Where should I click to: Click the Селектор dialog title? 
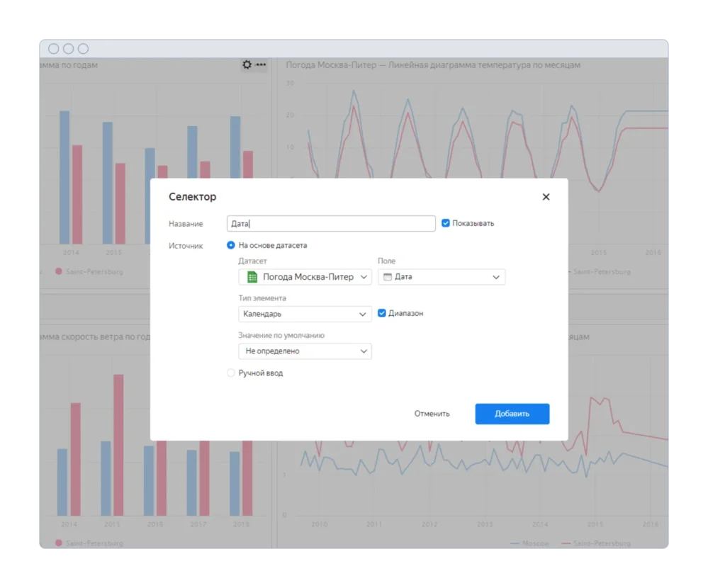click(x=192, y=197)
